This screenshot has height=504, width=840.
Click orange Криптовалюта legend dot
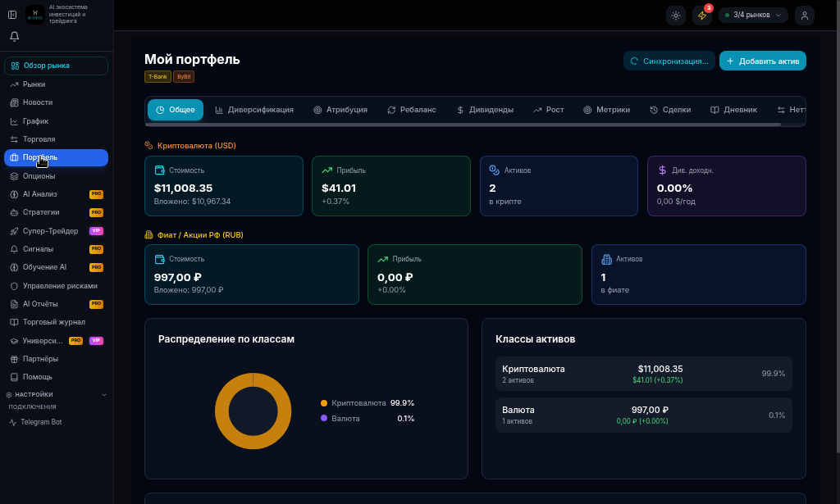[x=323, y=403]
